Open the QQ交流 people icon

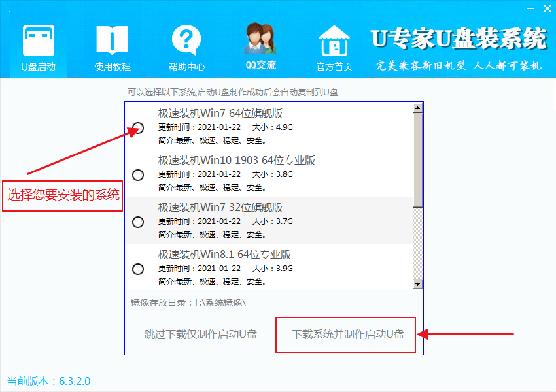coord(260,39)
